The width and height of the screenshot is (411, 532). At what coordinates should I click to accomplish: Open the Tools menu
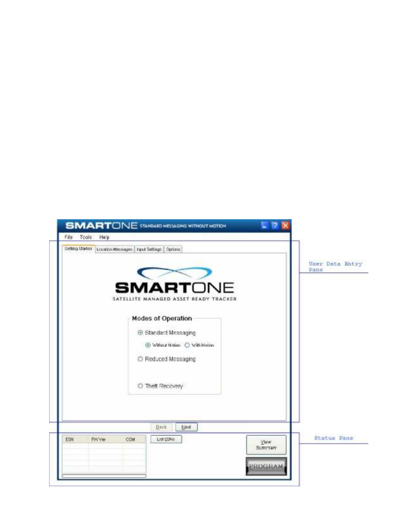click(x=86, y=237)
